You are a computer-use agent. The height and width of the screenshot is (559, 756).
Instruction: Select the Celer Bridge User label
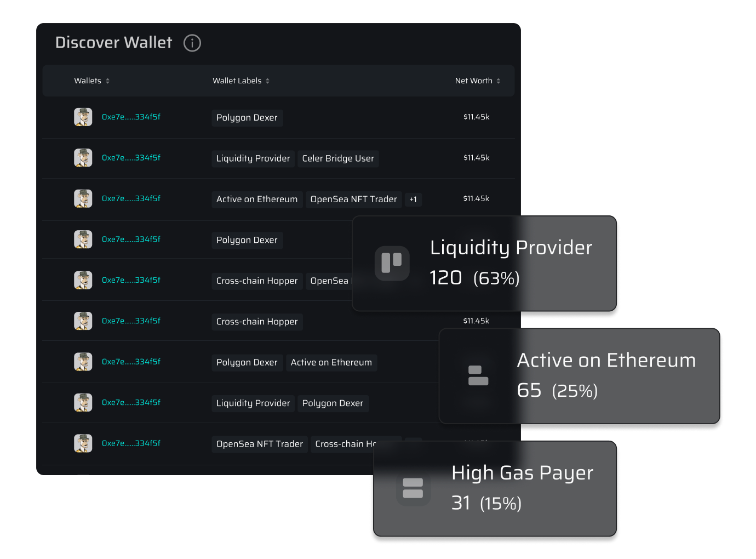[338, 158]
